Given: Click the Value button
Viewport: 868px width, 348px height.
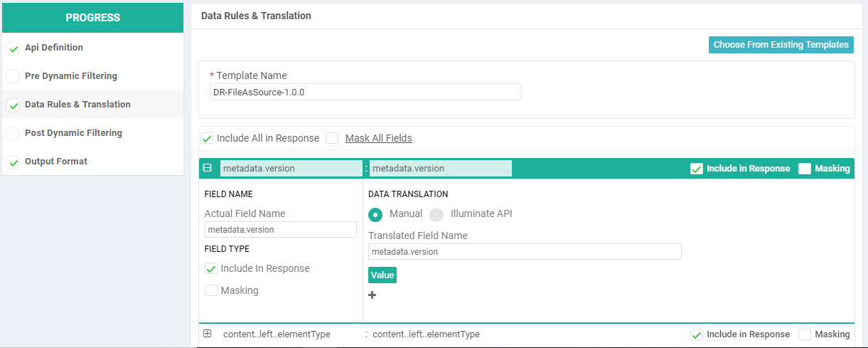Looking at the screenshot, I should click(382, 275).
